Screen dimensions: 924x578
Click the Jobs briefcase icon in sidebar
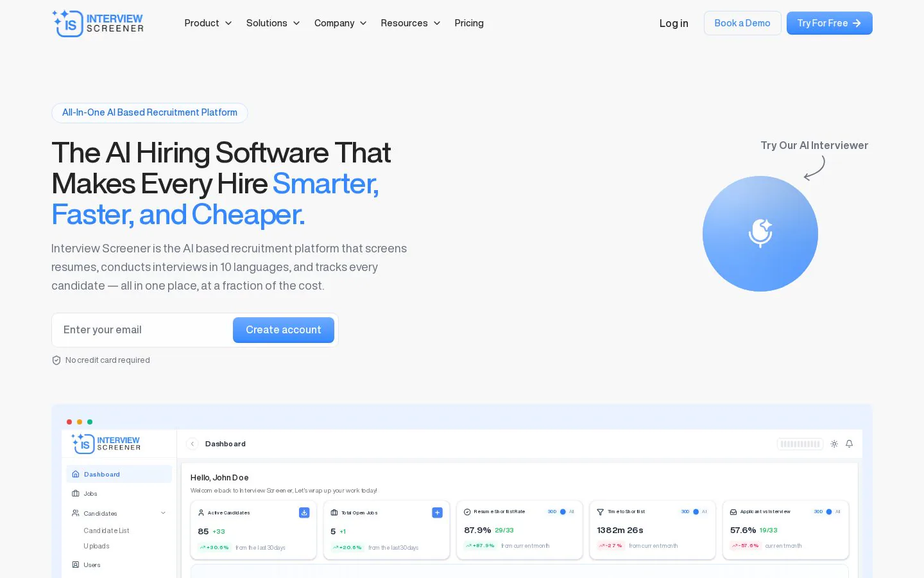coord(76,493)
